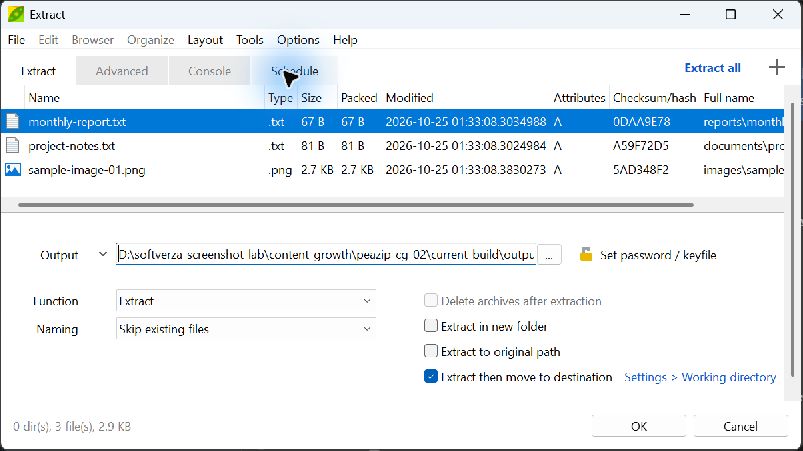
Task: Select the monthly-report.txt row
Action: 392,121
